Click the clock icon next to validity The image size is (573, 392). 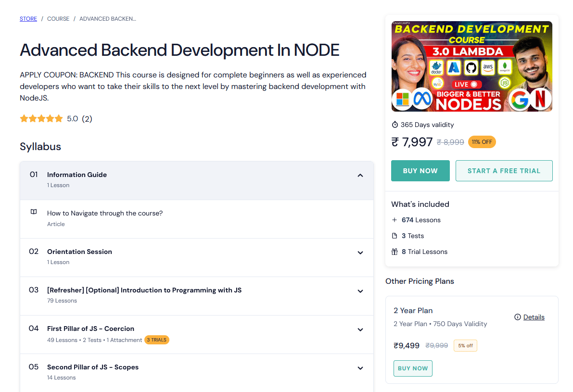pyautogui.click(x=395, y=125)
